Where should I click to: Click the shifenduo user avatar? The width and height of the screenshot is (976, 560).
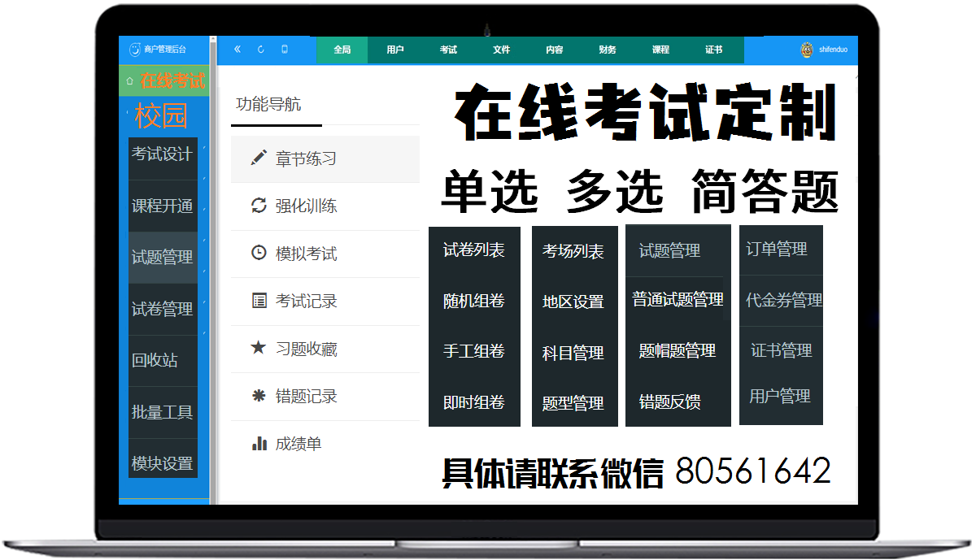tap(807, 50)
